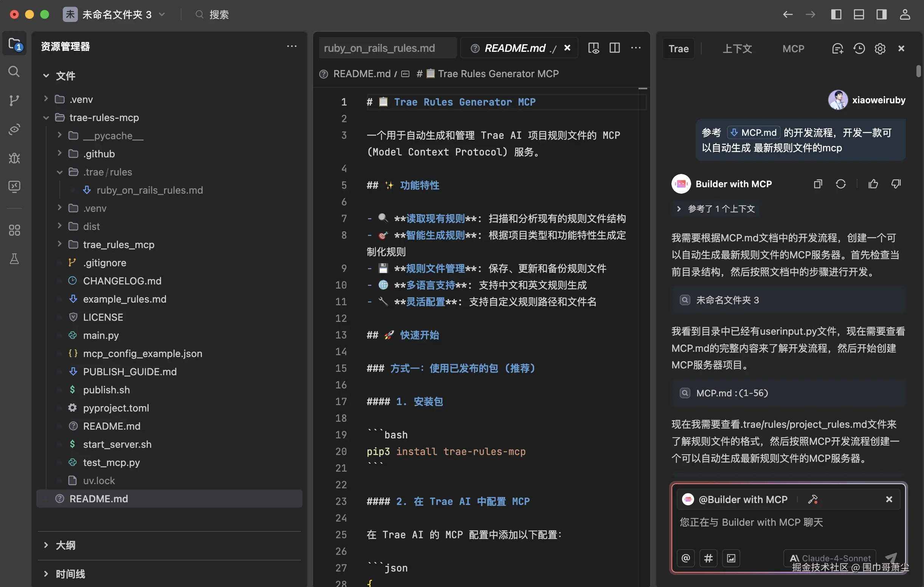This screenshot has height=587, width=924.
Task: Click the AI chat panel scrollbar
Action: [919, 71]
